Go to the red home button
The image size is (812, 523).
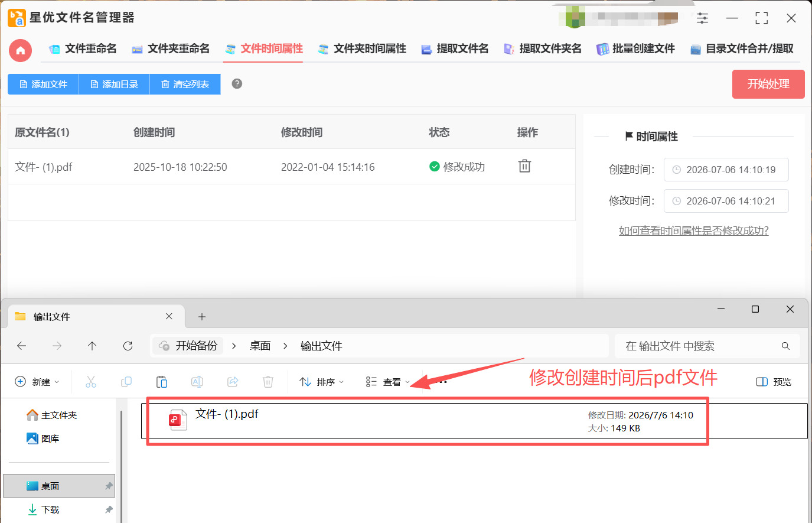tap(21, 50)
